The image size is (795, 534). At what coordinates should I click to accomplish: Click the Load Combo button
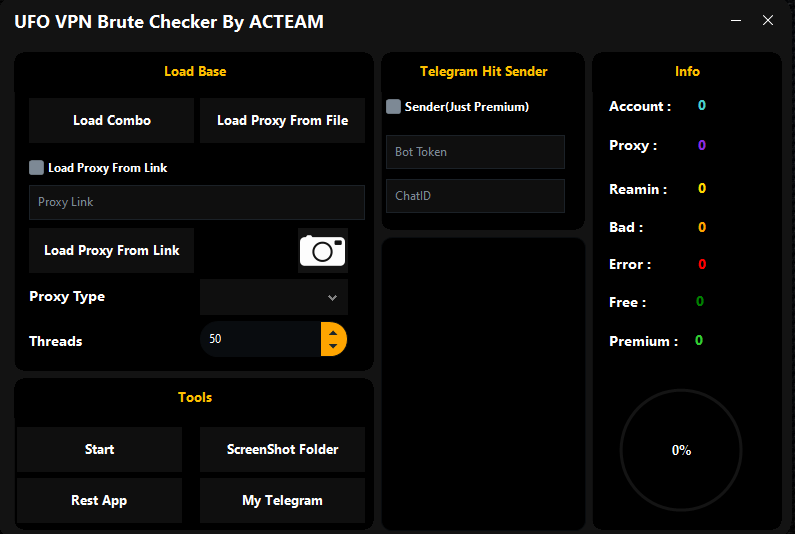112,121
